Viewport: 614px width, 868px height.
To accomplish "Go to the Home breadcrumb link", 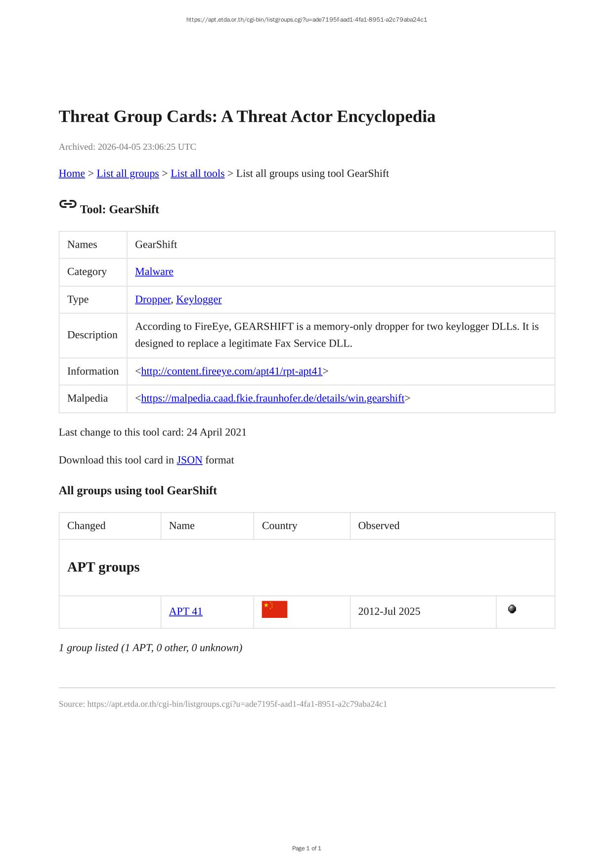I will coord(72,174).
